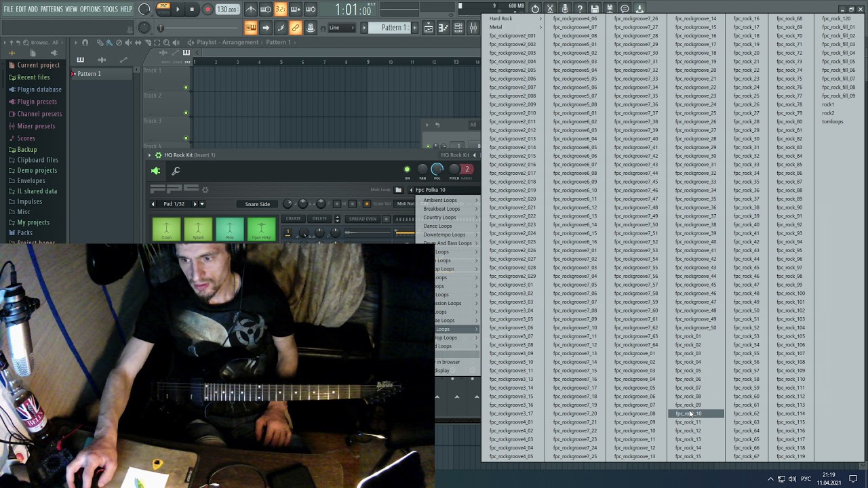The image size is (868, 488).
Task: Toggle the Scale Vol orange button
Action: (x=367, y=204)
